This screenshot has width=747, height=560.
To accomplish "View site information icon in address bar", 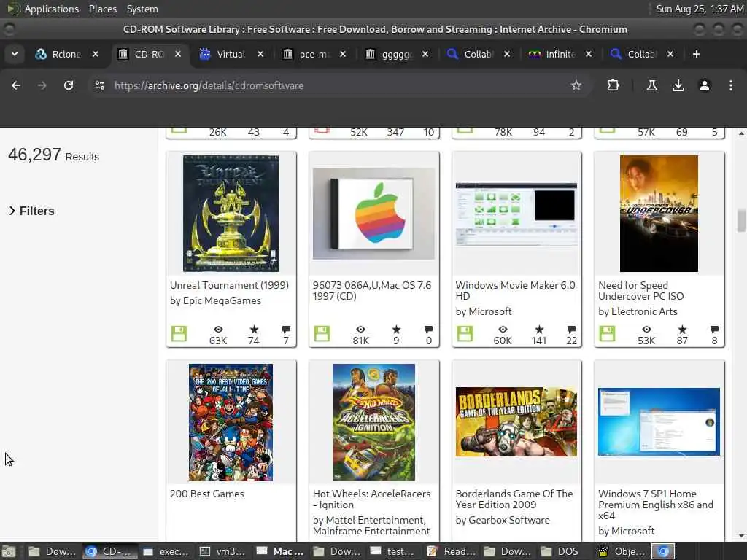I will (x=99, y=85).
